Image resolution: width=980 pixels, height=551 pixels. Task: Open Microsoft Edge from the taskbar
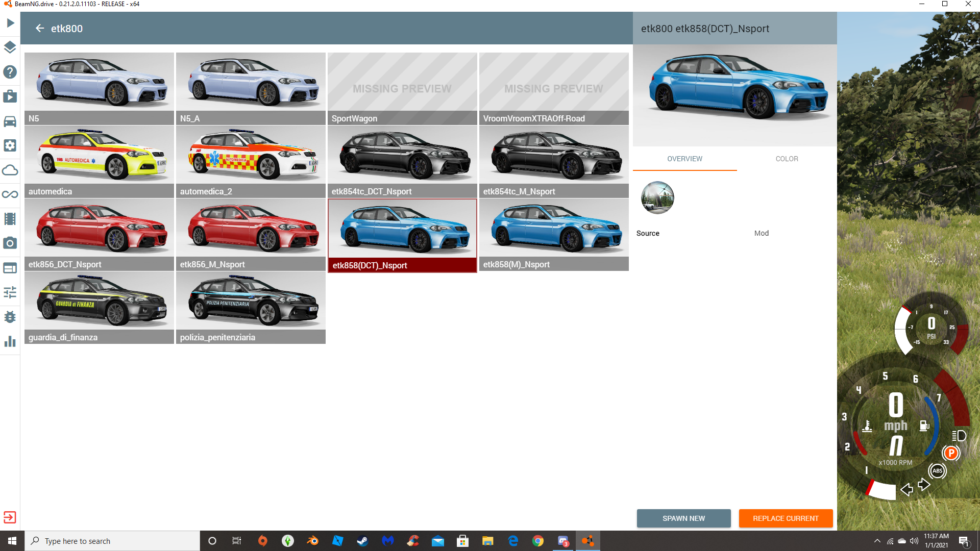pyautogui.click(x=513, y=541)
